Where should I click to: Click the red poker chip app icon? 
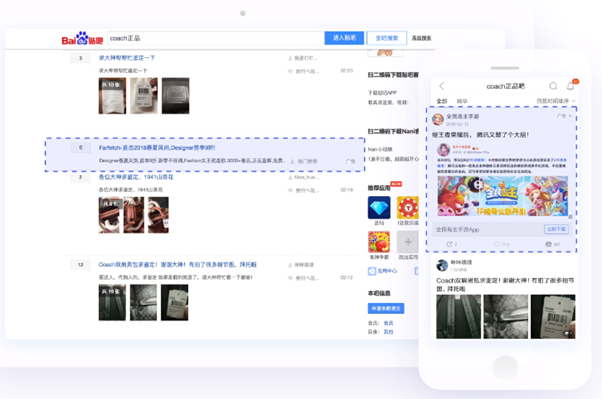click(x=408, y=207)
